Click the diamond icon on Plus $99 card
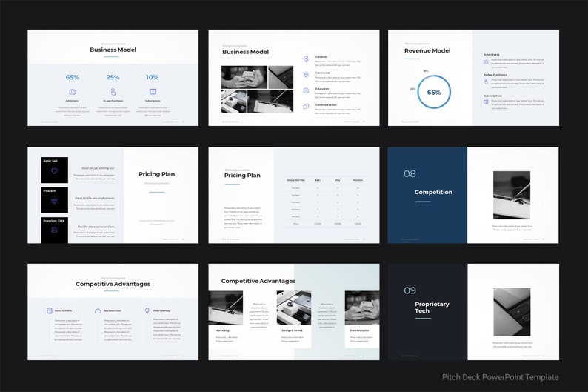Viewport: 588px width, 392px height. 54,201
